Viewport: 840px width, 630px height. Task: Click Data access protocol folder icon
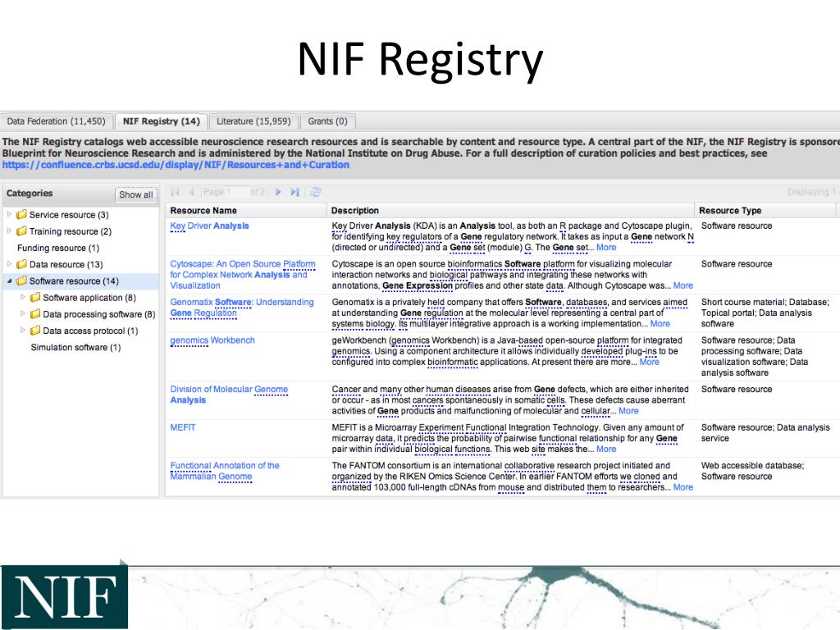pos(35,331)
